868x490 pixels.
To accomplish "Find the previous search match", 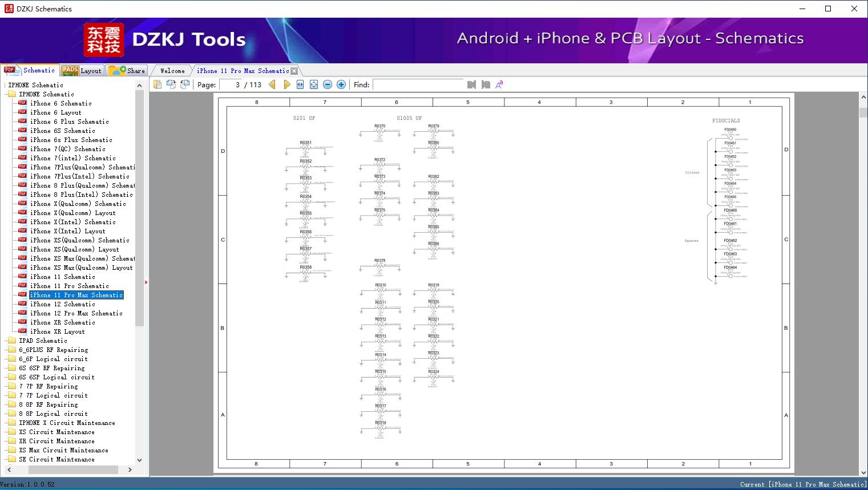I will coord(471,84).
